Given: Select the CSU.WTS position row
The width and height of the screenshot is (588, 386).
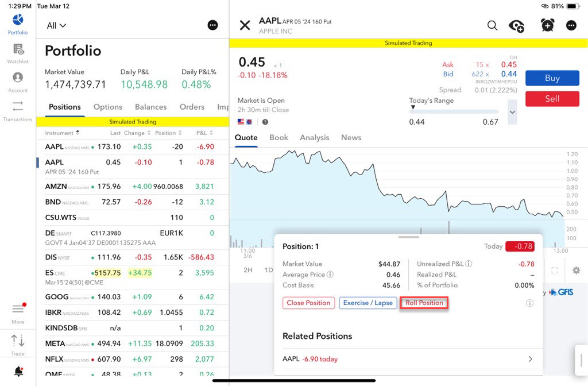Looking at the screenshot, I should [x=133, y=218].
